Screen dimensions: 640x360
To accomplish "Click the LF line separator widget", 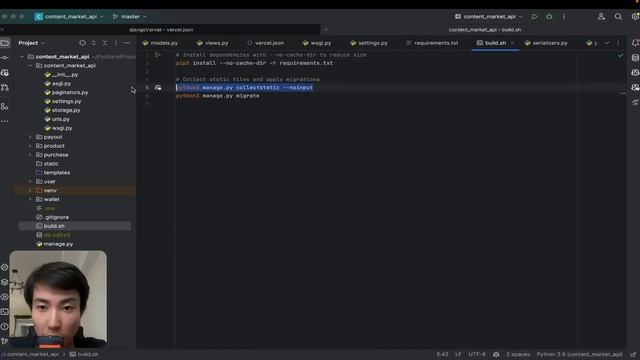I will click(458, 354).
